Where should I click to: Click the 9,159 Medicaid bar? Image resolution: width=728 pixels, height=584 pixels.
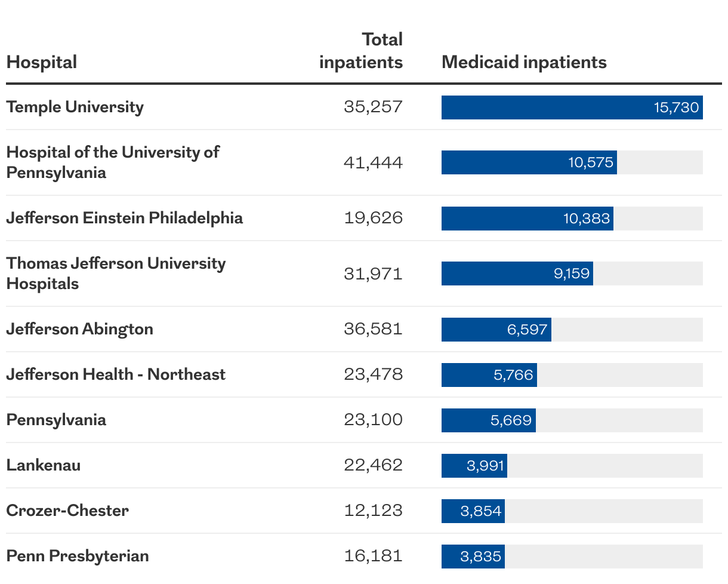517,273
